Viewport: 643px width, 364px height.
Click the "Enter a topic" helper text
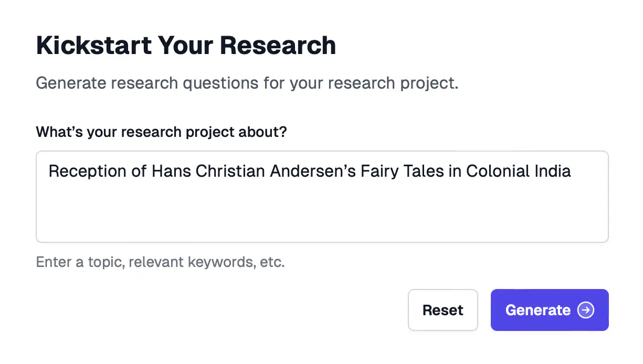click(x=160, y=262)
